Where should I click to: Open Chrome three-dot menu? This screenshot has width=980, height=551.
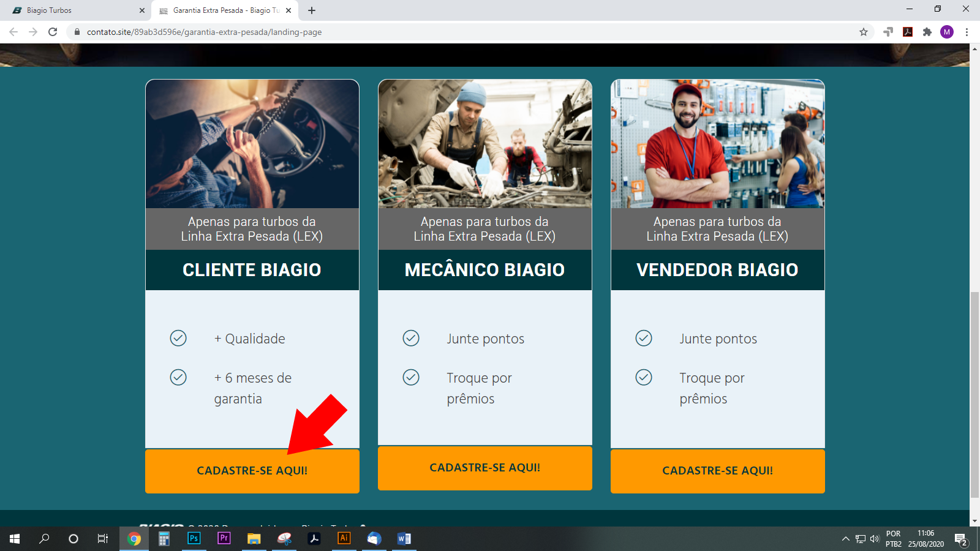967,32
